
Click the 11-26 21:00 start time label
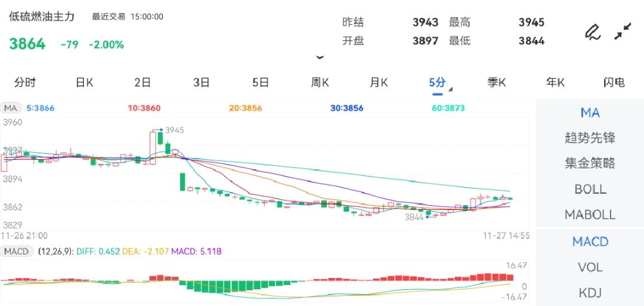click(x=24, y=236)
